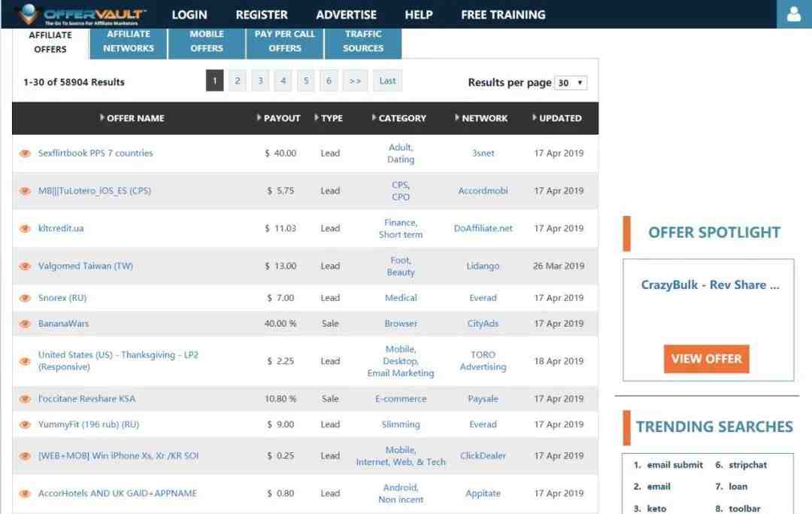Click trending search 'toolbar'
This screenshot has width=812, height=514.
click(x=744, y=509)
